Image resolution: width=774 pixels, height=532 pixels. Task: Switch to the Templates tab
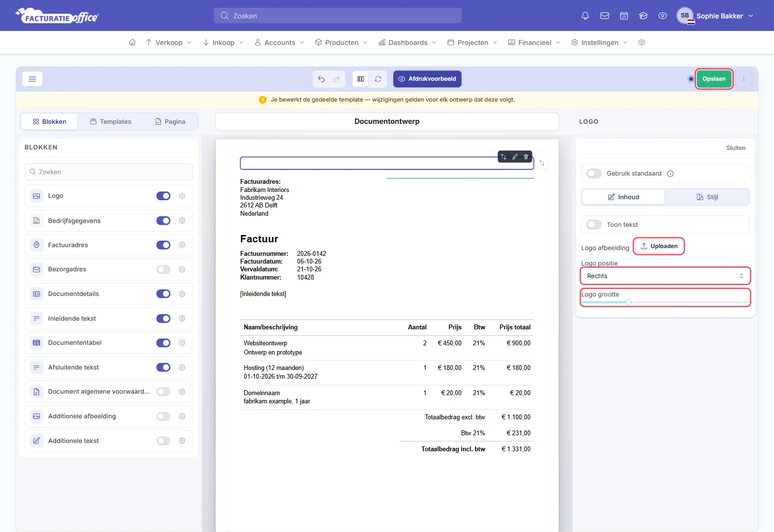pyautogui.click(x=111, y=122)
